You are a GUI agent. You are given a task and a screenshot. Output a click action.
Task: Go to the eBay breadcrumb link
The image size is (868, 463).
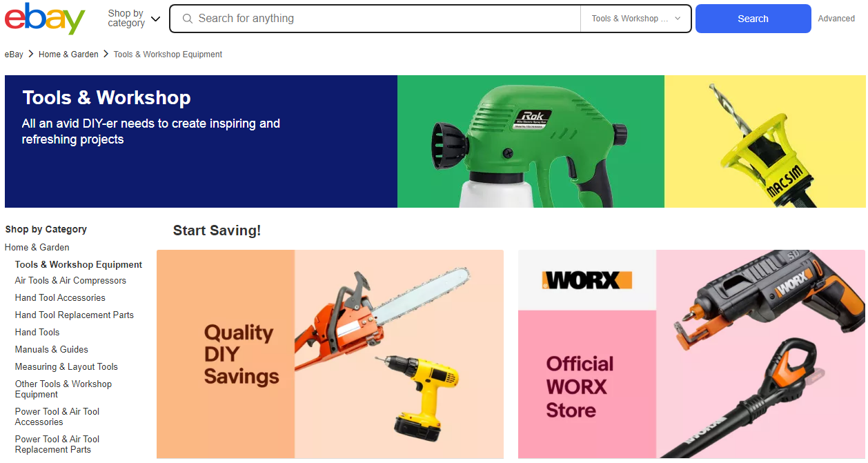[x=14, y=55]
